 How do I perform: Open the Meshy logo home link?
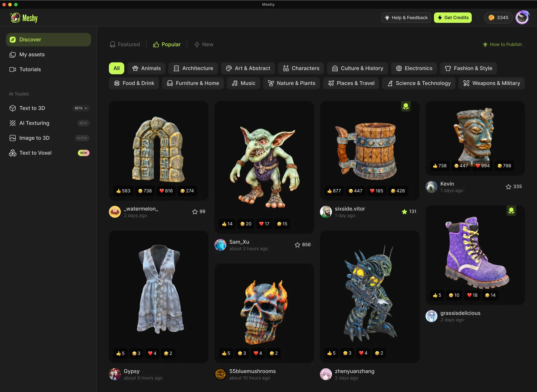[x=24, y=17]
